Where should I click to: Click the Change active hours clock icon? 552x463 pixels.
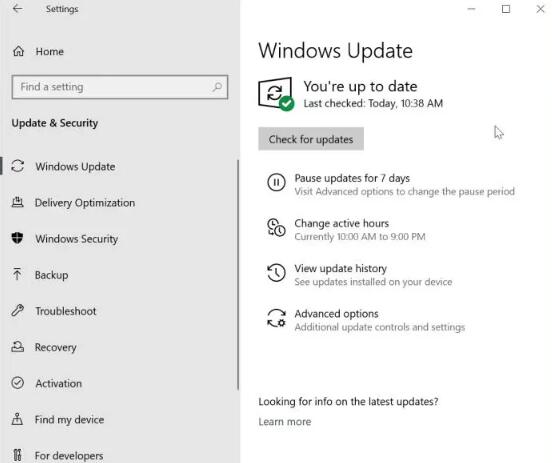276,227
